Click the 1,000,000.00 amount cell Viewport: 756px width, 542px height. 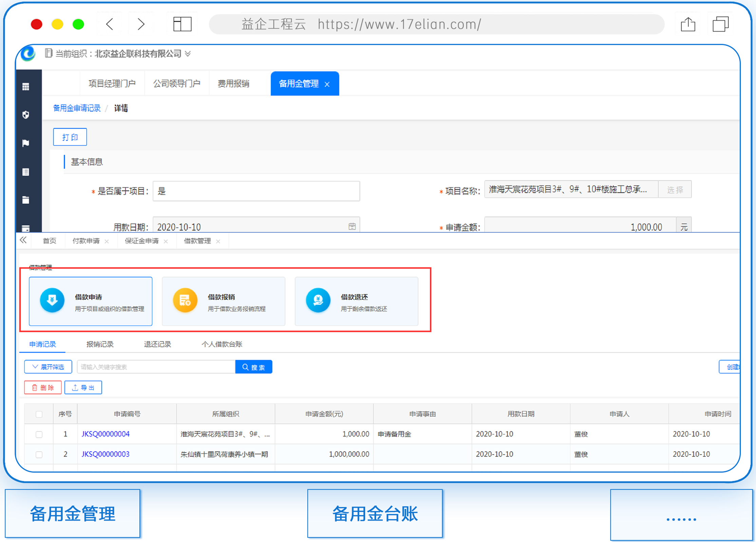[324, 454]
